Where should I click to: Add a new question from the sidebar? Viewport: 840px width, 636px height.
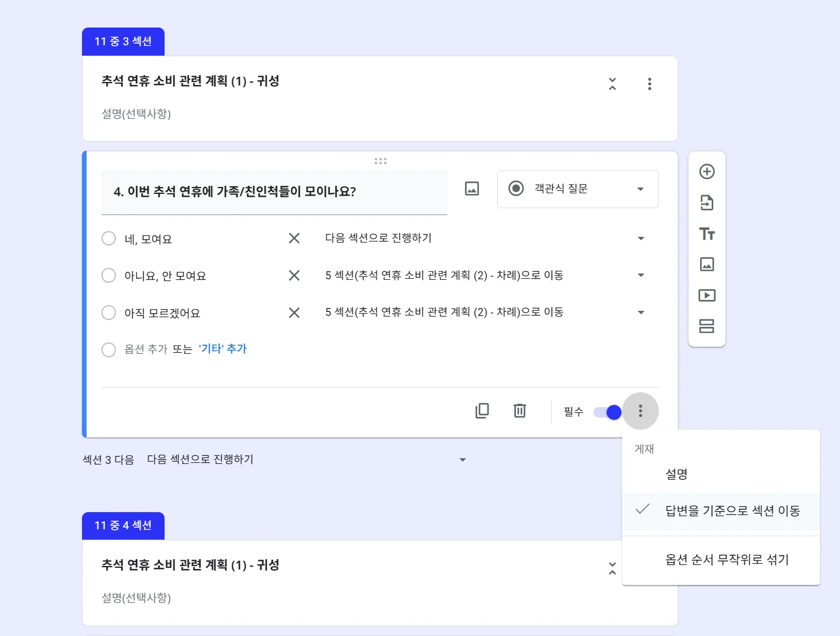click(x=707, y=171)
